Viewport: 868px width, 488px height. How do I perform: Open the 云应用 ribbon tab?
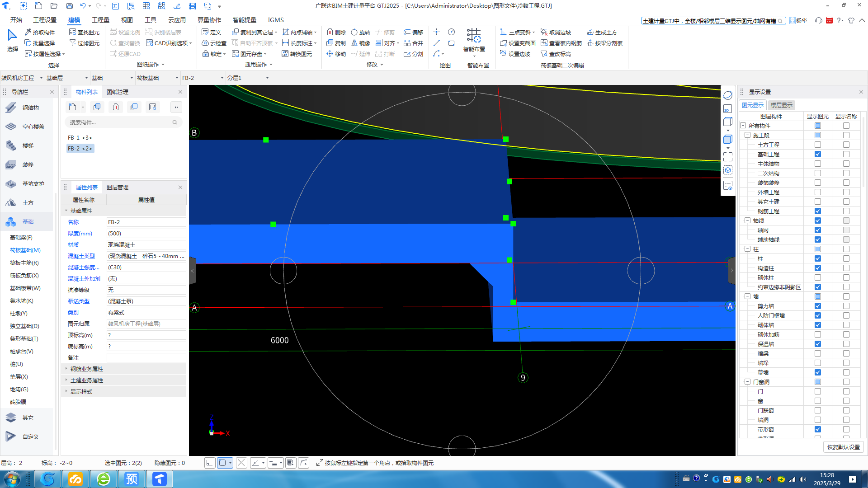177,20
